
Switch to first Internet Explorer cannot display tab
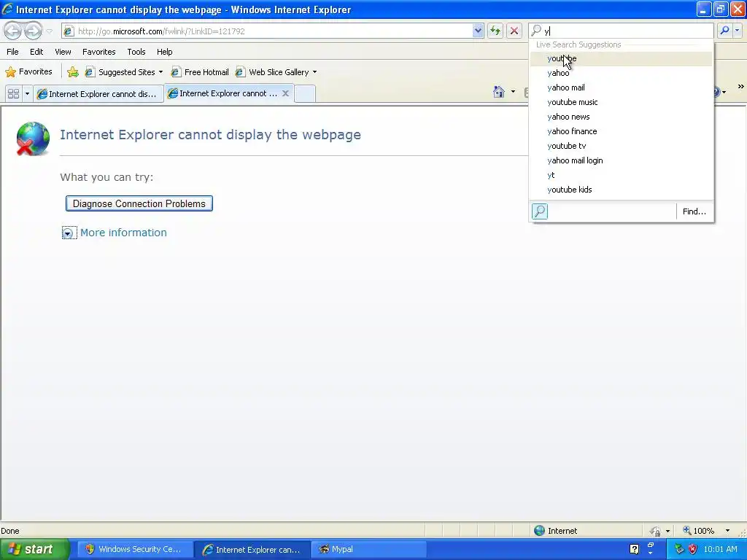[98, 94]
